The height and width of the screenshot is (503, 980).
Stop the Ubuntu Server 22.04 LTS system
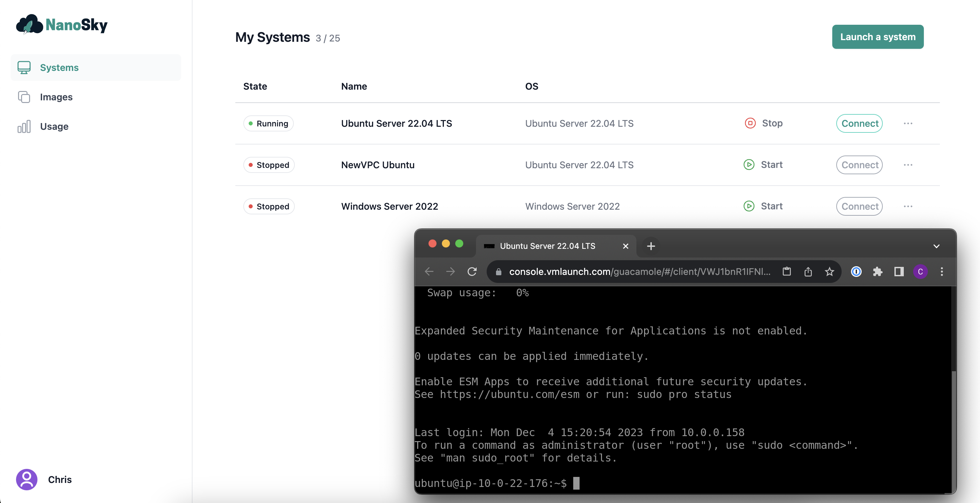tap(763, 123)
